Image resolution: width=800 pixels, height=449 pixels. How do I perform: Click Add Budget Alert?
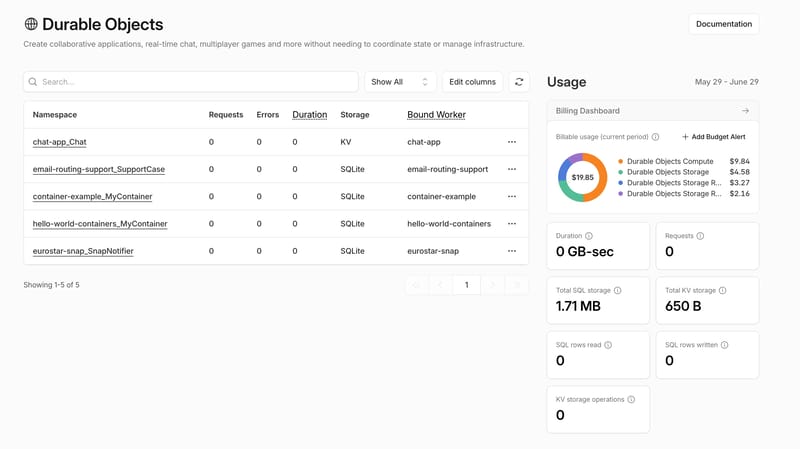pos(714,137)
